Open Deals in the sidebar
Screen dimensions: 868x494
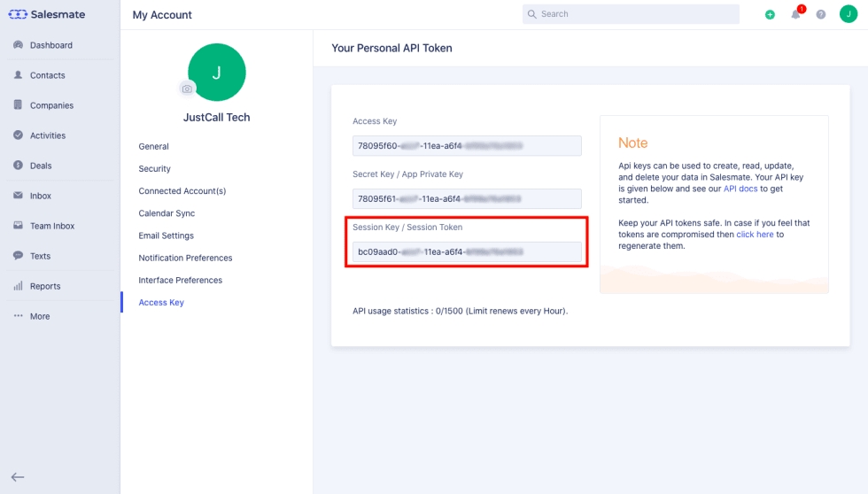tap(41, 166)
